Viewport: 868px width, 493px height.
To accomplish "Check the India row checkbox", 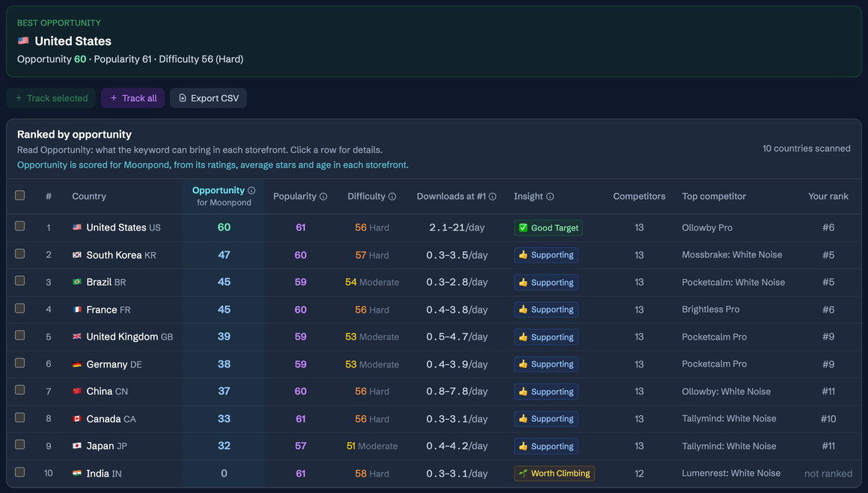I will tap(20, 472).
